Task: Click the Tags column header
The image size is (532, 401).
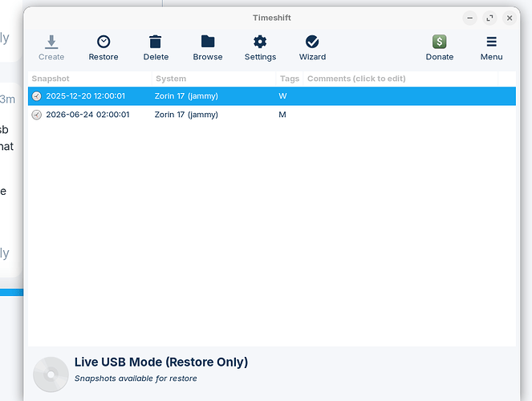Action: coord(290,79)
